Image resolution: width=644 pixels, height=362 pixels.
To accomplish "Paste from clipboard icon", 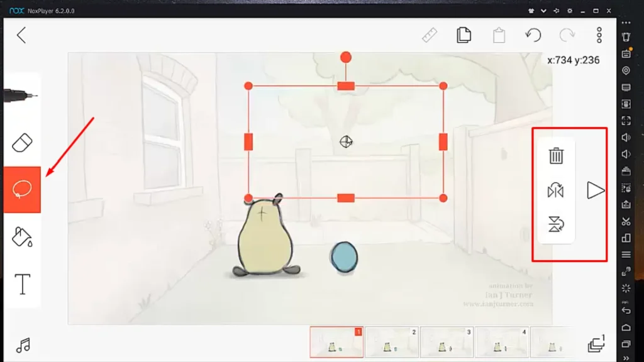I will click(499, 35).
